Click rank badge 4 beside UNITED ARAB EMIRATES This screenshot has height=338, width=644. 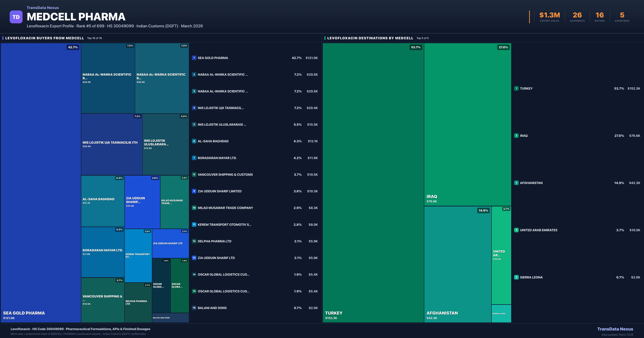coord(516,230)
